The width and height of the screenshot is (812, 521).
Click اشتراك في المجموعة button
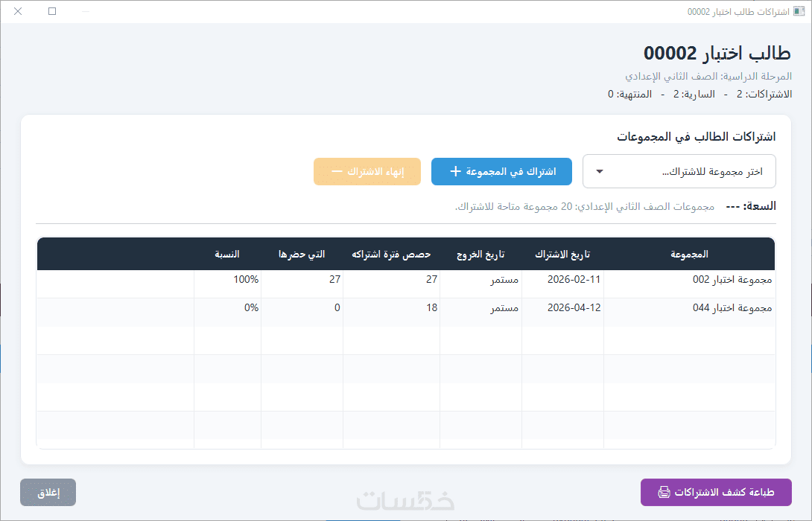[x=501, y=171]
